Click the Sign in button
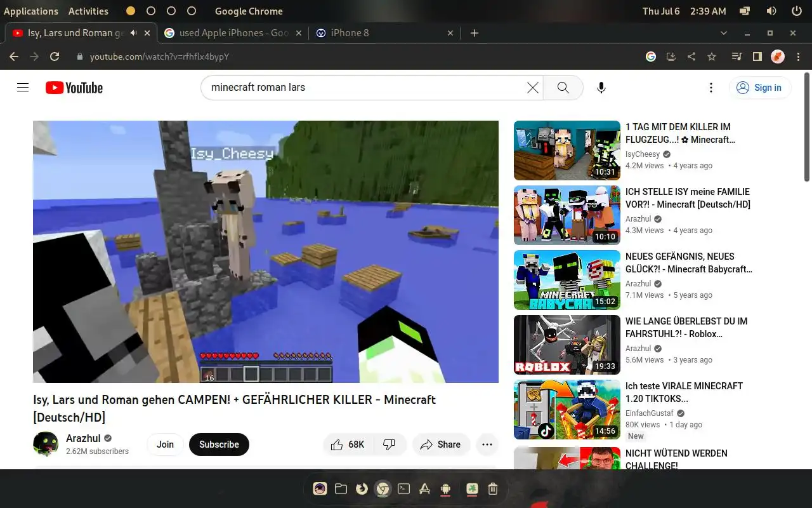Screen dimensions: 812x508 click(760, 88)
